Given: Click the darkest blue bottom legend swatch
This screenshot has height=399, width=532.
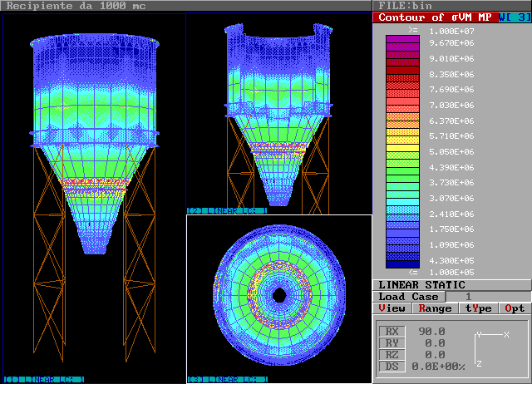Looking at the screenshot, I should [403, 263].
